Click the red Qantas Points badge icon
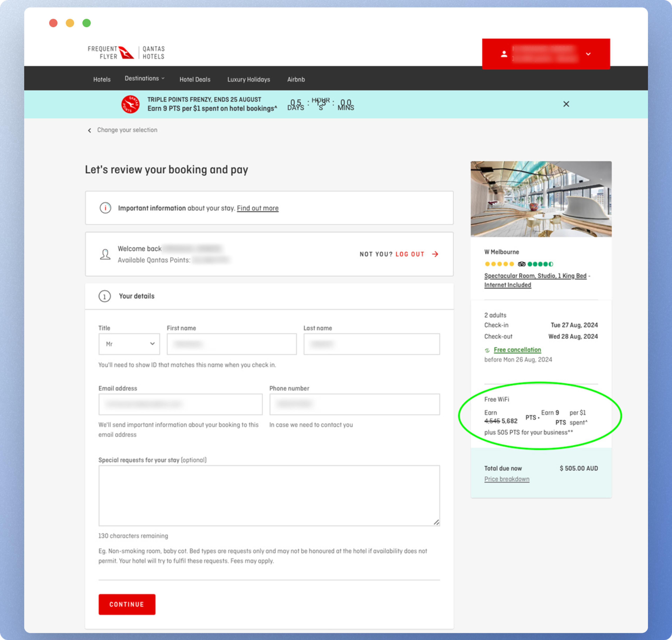The width and height of the screenshot is (672, 640). [130, 104]
